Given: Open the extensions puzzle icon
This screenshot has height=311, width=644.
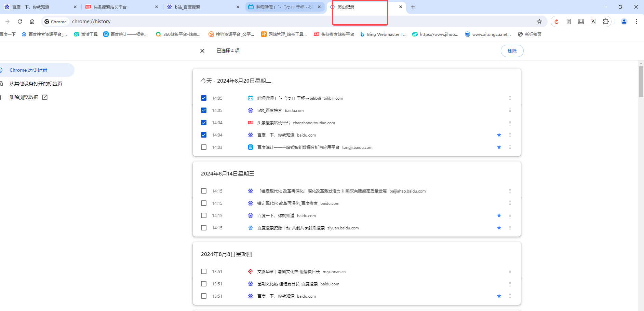Looking at the screenshot, I should tap(606, 22).
